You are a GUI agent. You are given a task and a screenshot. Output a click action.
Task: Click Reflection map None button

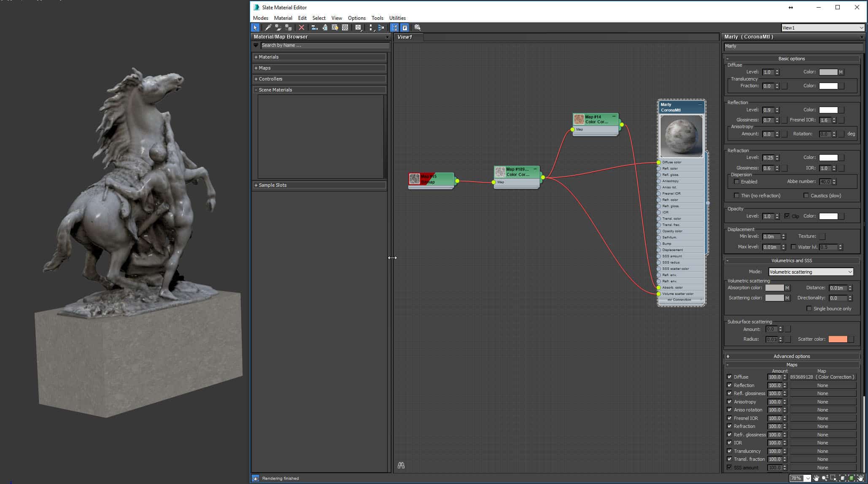pos(822,385)
